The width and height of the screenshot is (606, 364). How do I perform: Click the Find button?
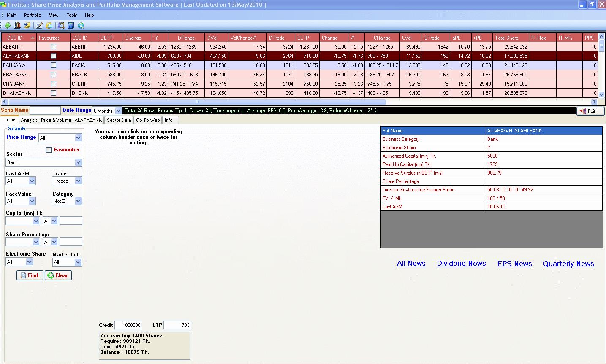tap(30, 275)
